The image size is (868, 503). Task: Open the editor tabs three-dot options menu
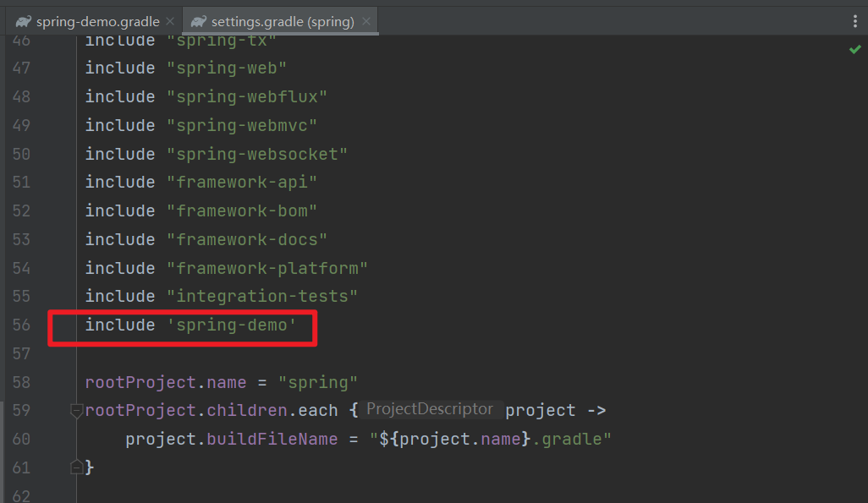pos(855,21)
